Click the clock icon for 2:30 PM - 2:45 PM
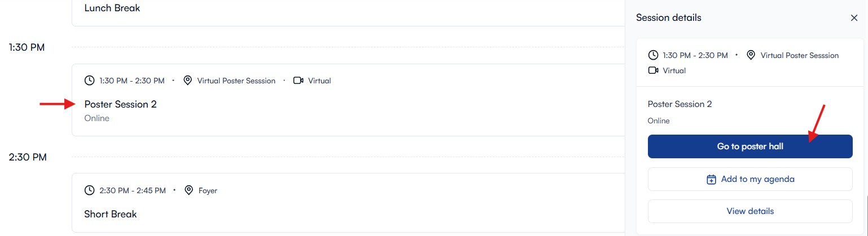The width and height of the screenshot is (868, 236). point(89,190)
